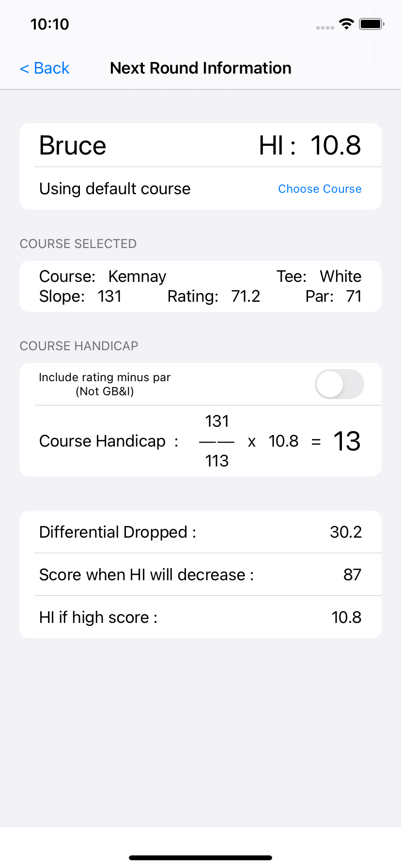This screenshot has height=868, width=401.
Task: Tap the cellular signal dots icon
Action: [325, 28]
